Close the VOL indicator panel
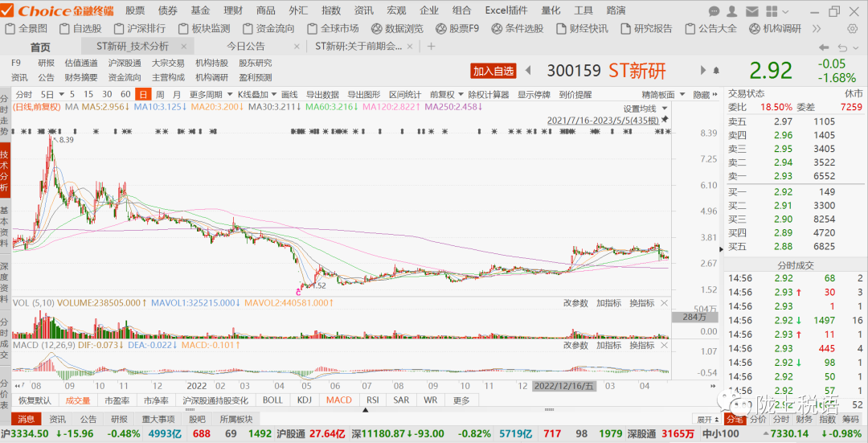 coord(664,303)
